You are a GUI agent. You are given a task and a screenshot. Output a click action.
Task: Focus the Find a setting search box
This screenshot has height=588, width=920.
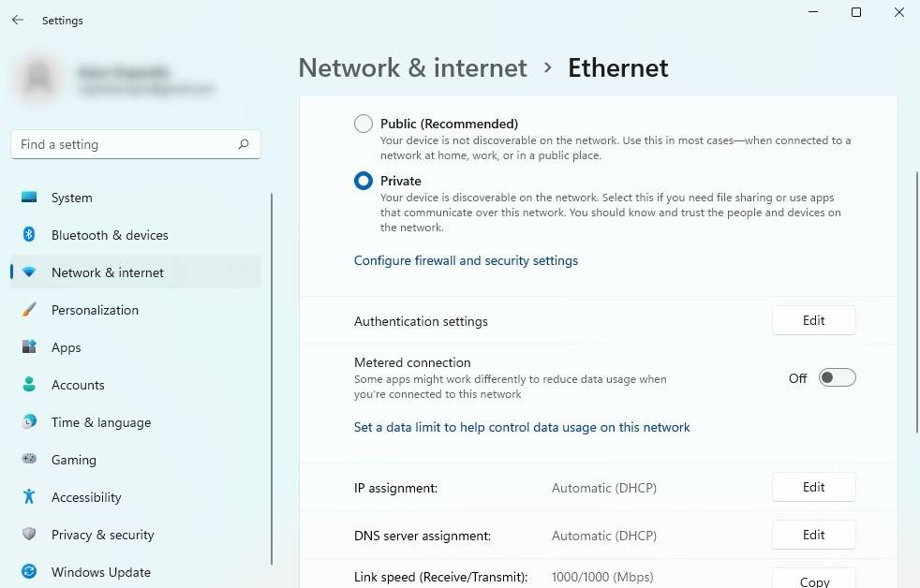(136, 144)
